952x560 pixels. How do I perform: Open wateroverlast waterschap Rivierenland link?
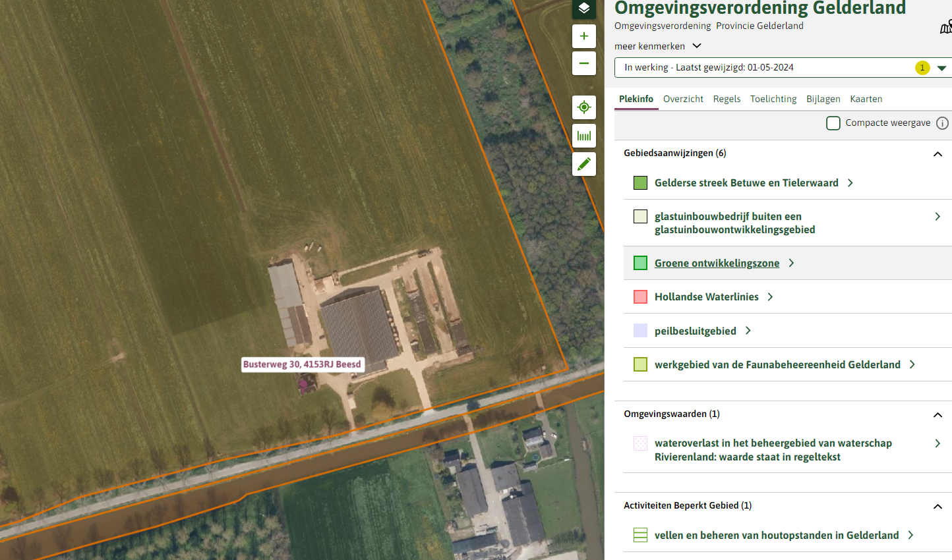tap(773, 450)
